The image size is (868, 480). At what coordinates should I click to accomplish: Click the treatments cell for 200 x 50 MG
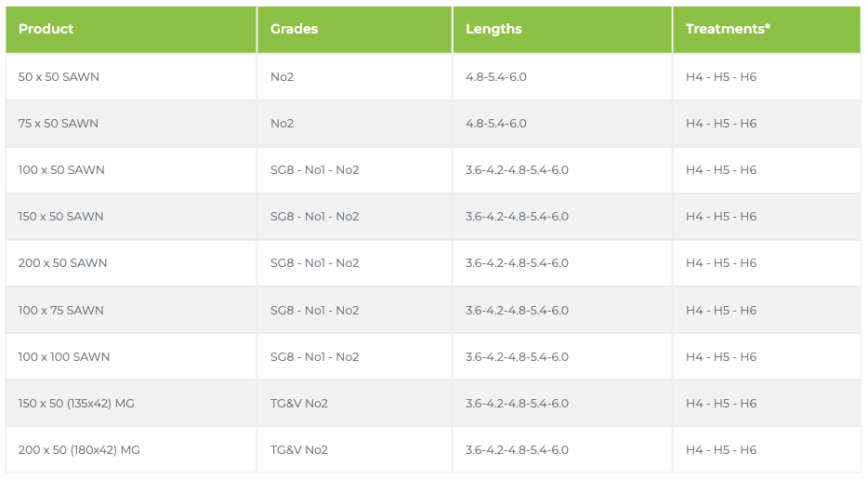[721, 449]
